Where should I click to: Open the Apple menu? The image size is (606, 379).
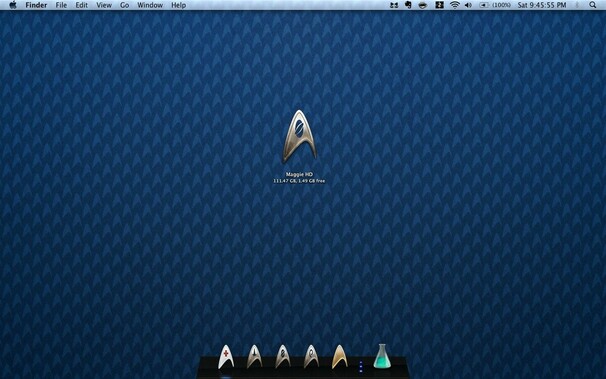[13, 5]
